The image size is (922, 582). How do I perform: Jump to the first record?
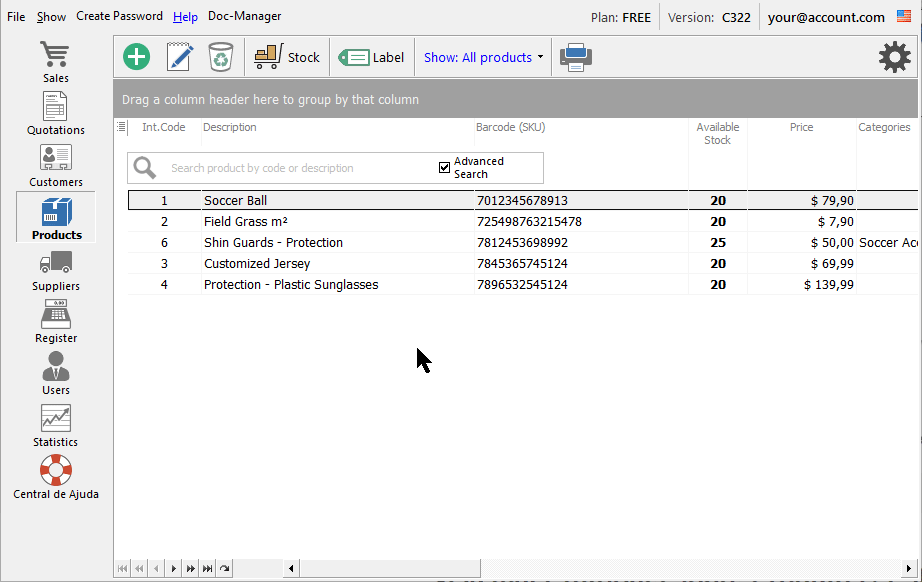[122, 568]
